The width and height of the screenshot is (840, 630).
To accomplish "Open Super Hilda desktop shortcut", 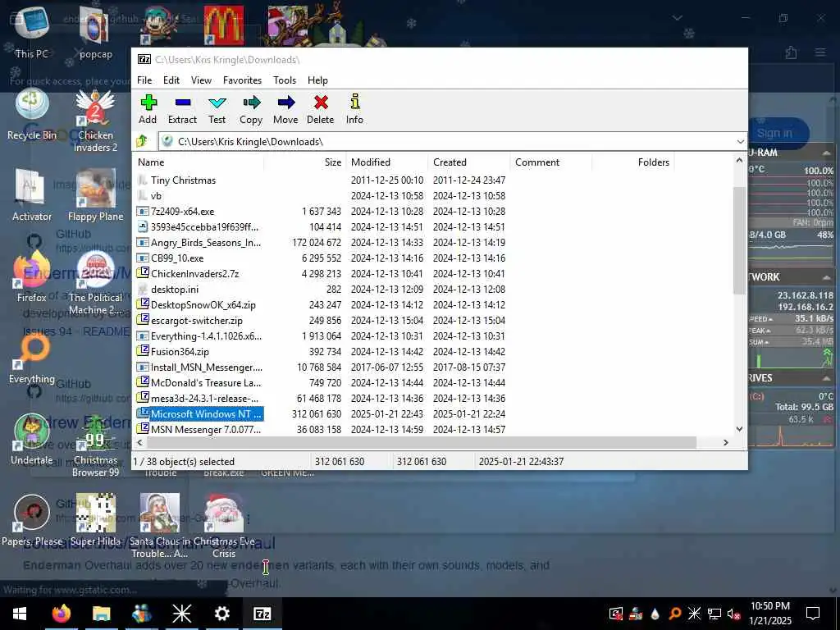I will pos(95,520).
